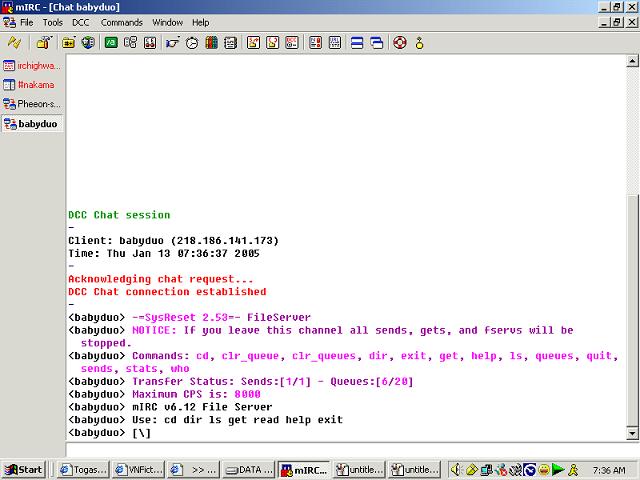Viewport: 640px width, 480px height.
Task: Click the vertical scrollbar thumb
Action: [632, 310]
